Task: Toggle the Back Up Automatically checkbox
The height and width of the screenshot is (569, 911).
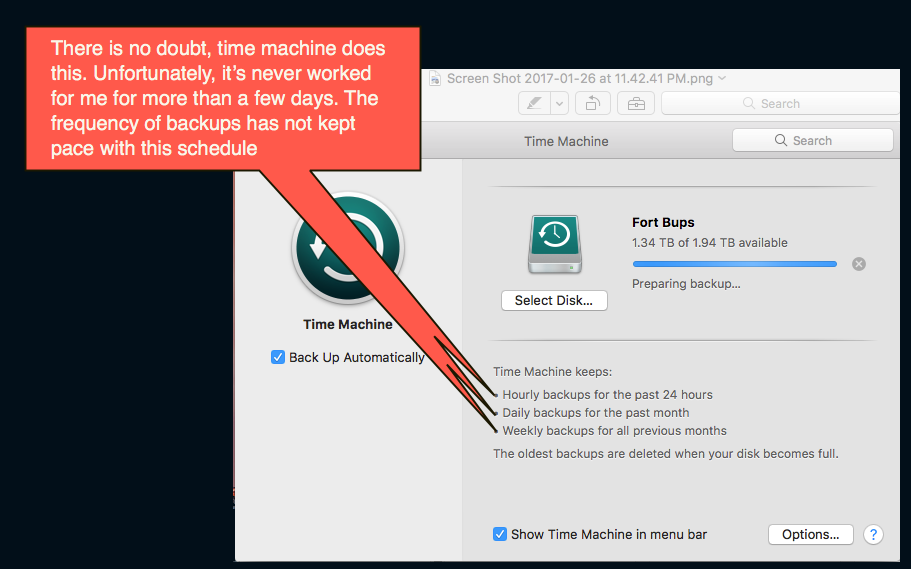Action: [278, 357]
